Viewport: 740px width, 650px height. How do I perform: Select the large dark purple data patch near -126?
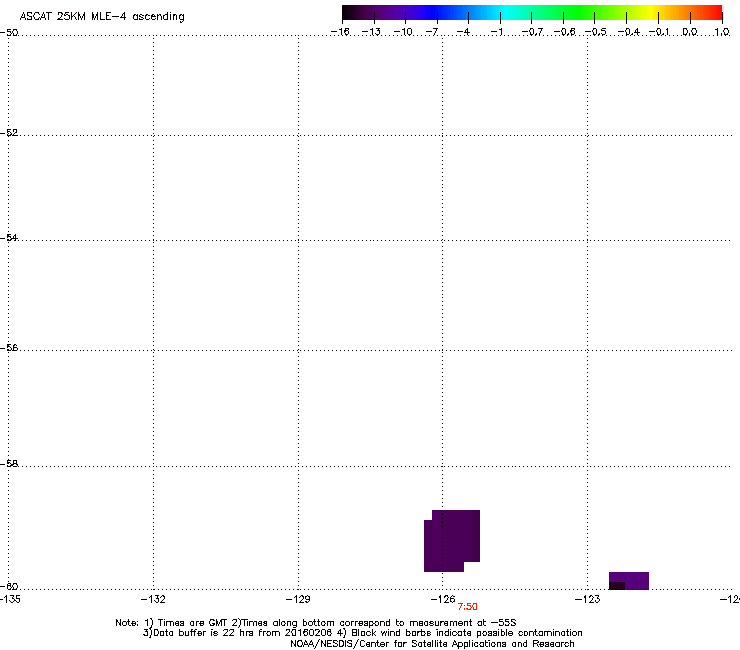tap(452, 541)
